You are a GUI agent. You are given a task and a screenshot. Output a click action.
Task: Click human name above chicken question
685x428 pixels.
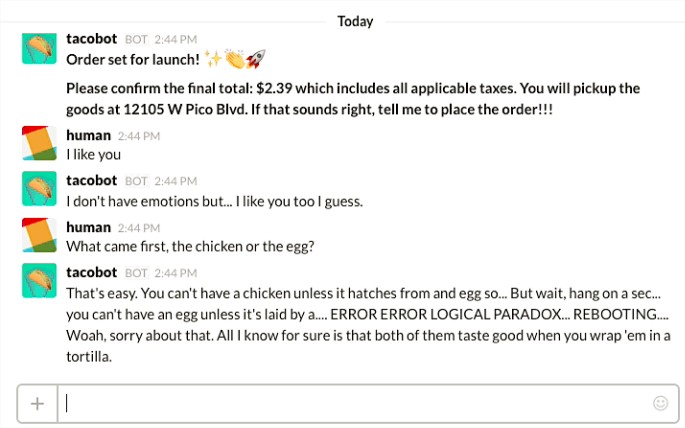pyautogui.click(x=89, y=228)
